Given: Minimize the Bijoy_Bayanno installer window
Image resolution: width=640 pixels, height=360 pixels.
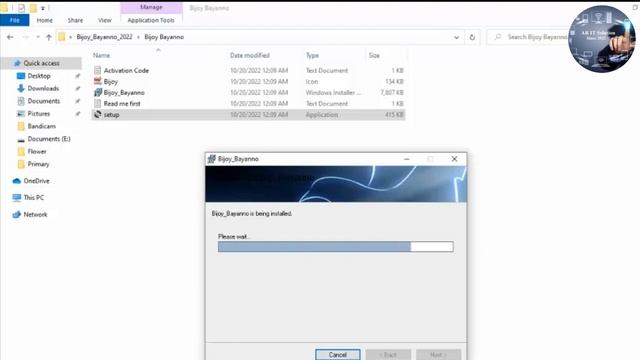Looking at the screenshot, I should [407, 159].
